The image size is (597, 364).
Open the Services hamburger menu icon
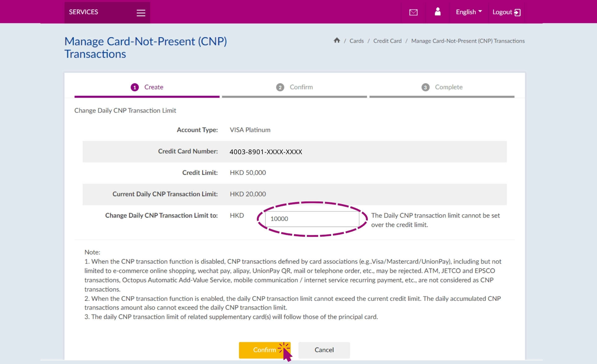[x=141, y=13]
